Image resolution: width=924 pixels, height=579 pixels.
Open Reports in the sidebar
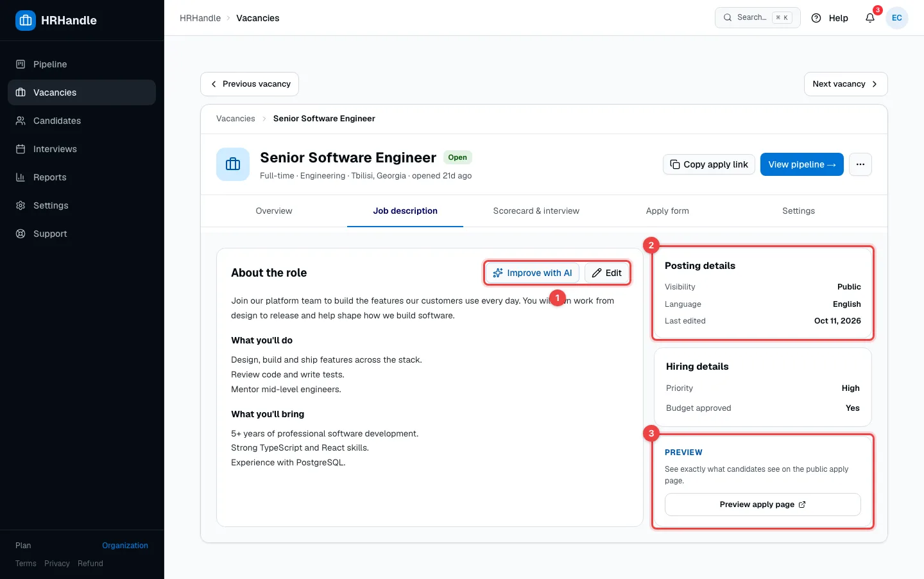pyautogui.click(x=81, y=177)
